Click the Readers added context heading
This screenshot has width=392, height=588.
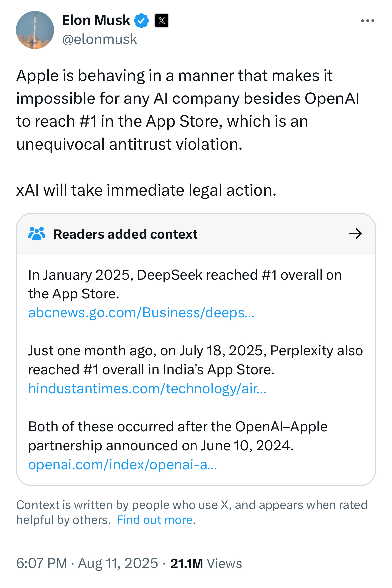coord(125,234)
